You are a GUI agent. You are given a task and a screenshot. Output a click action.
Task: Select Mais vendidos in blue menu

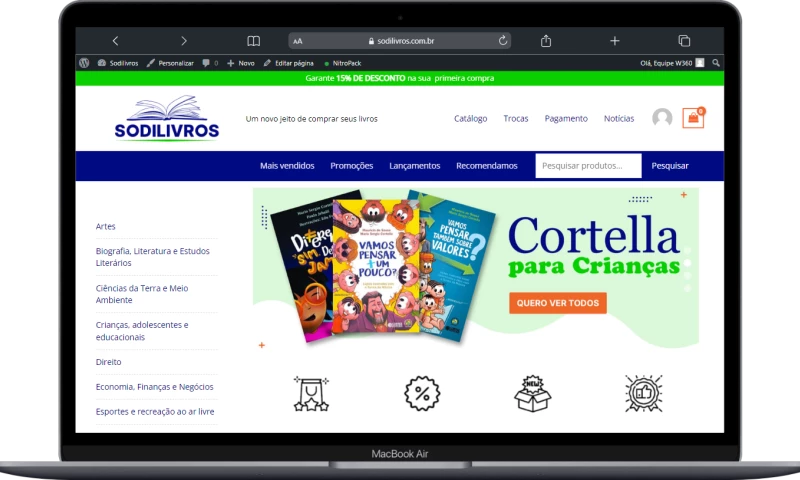click(x=287, y=166)
